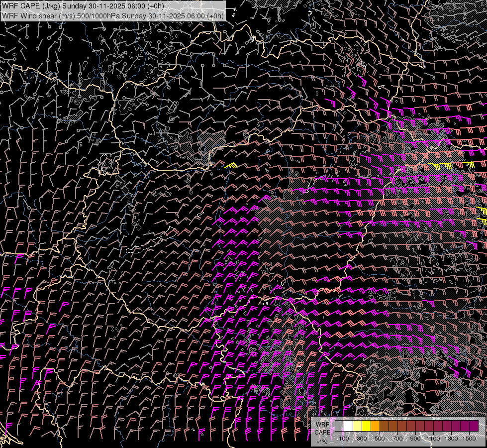Click the bright yellow CAPE legend swatch
This screenshot has height=448, width=487.
coord(367,426)
